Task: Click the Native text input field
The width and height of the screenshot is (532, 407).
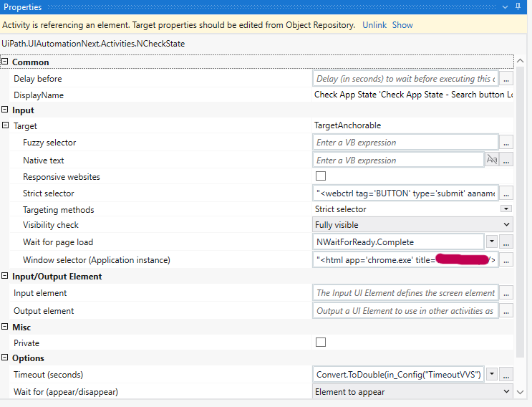Action: pos(399,161)
